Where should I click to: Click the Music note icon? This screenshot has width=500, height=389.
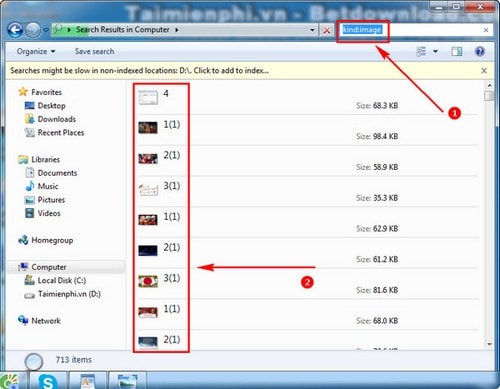(30, 186)
